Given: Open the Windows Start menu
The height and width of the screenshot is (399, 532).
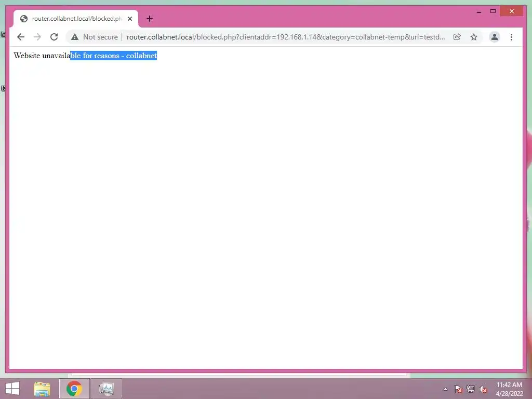Looking at the screenshot, I should (x=12, y=389).
